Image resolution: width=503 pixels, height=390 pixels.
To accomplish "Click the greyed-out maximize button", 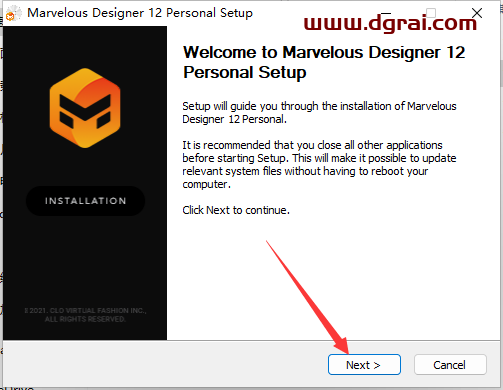I will pyautogui.click(x=431, y=13).
